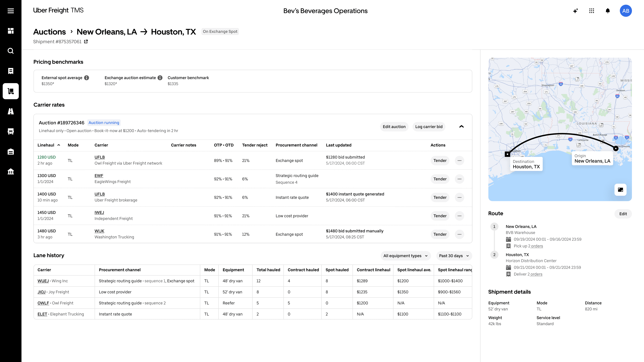Open the truck front icon in sidebar

coord(11,131)
